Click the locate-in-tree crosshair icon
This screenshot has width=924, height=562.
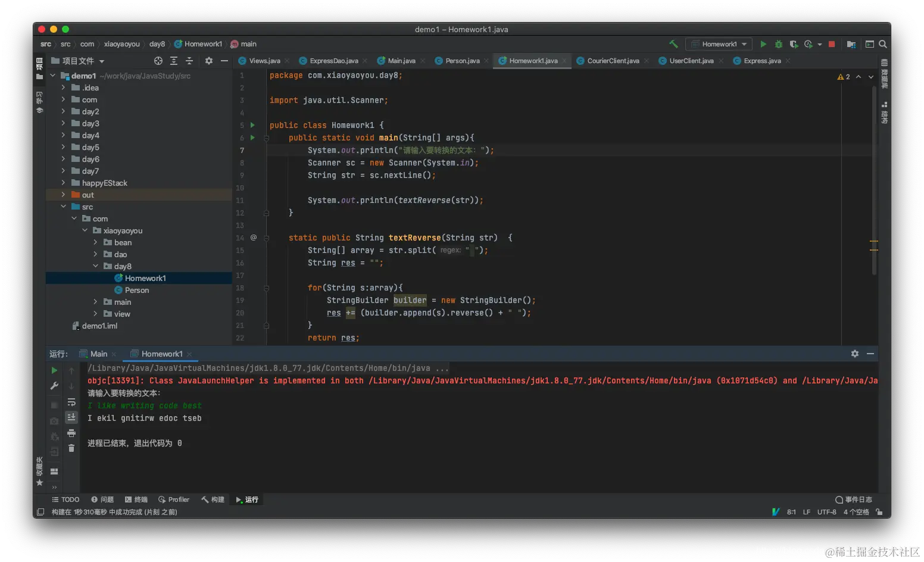(x=158, y=61)
